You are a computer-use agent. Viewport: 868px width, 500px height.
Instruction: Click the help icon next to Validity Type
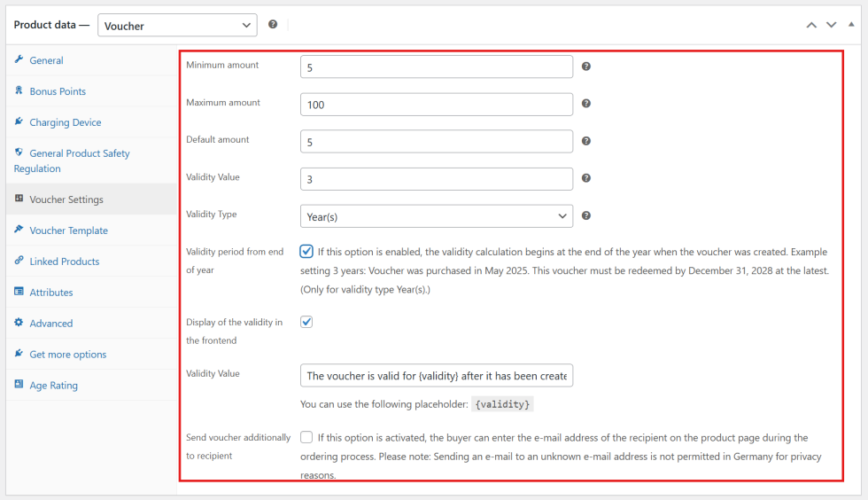tap(586, 215)
